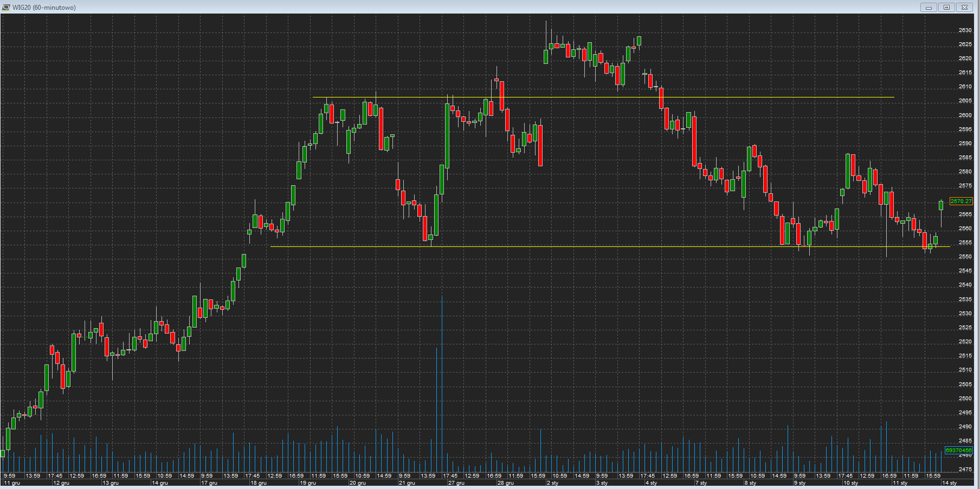The width and height of the screenshot is (980, 489).
Task: Click the 2600 price axis label
Action: tap(965, 115)
